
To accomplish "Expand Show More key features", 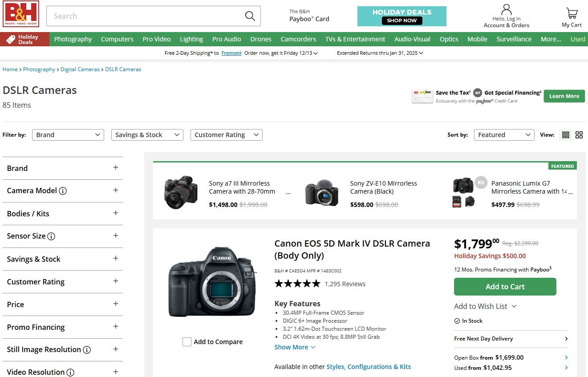I will [295, 347].
